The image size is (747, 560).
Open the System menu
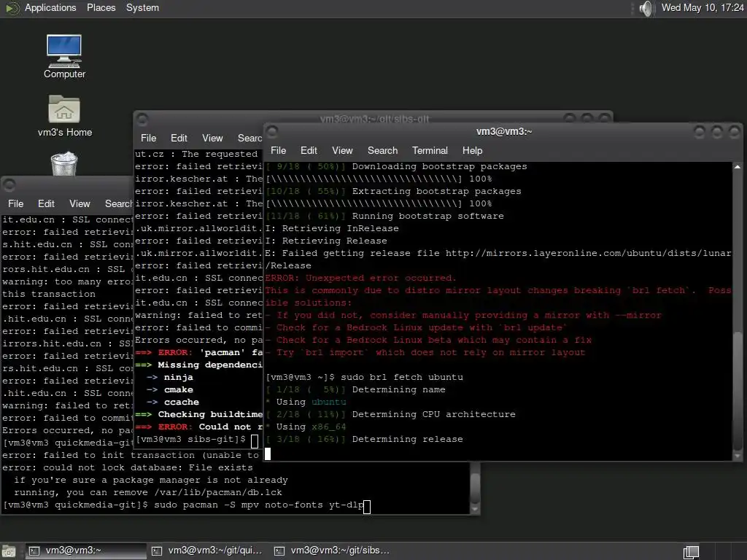pos(142,7)
